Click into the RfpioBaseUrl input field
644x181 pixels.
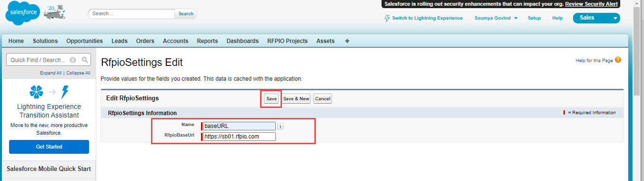pos(239,137)
